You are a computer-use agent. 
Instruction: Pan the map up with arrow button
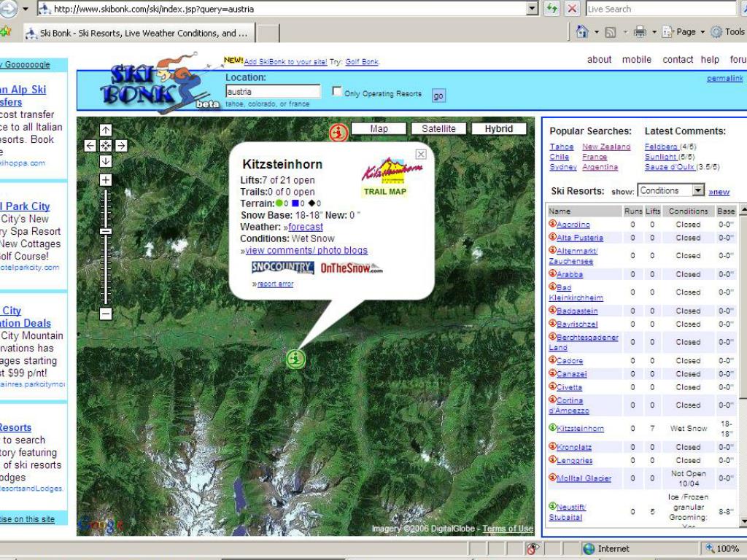click(x=106, y=130)
